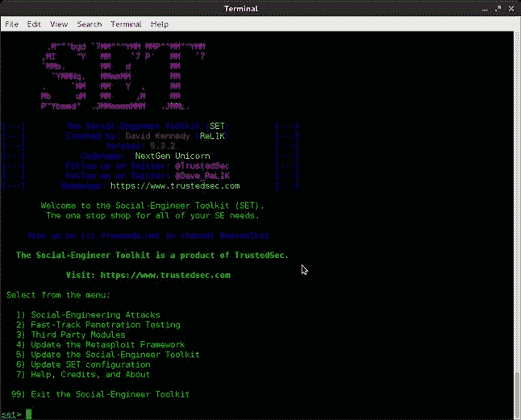The height and width of the screenshot is (420, 521).
Task: Click '2) Fast-Track Penetration Testing' text
Action: pyautogui.click(x=98, y=325)
